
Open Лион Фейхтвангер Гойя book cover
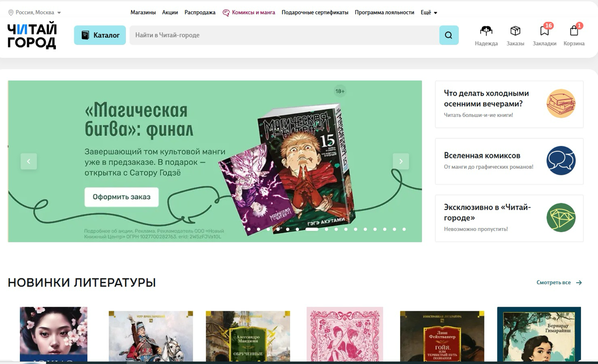pos(442,337)
